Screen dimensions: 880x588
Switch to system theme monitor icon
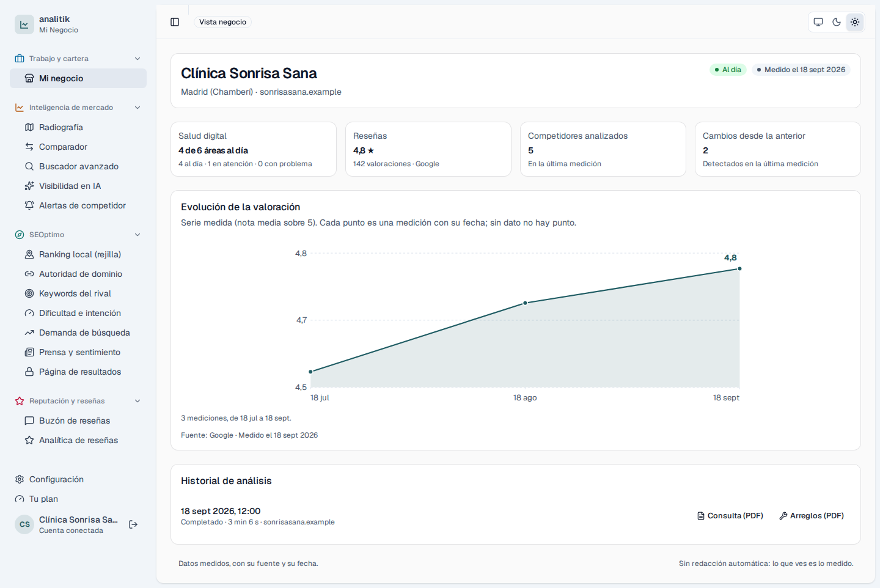click(x=818, y=22)
